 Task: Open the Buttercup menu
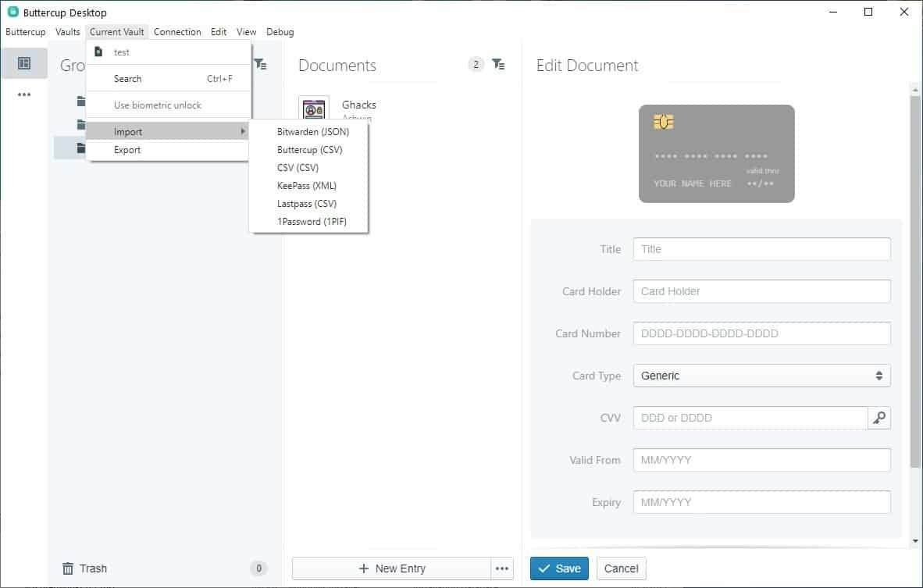25,32
